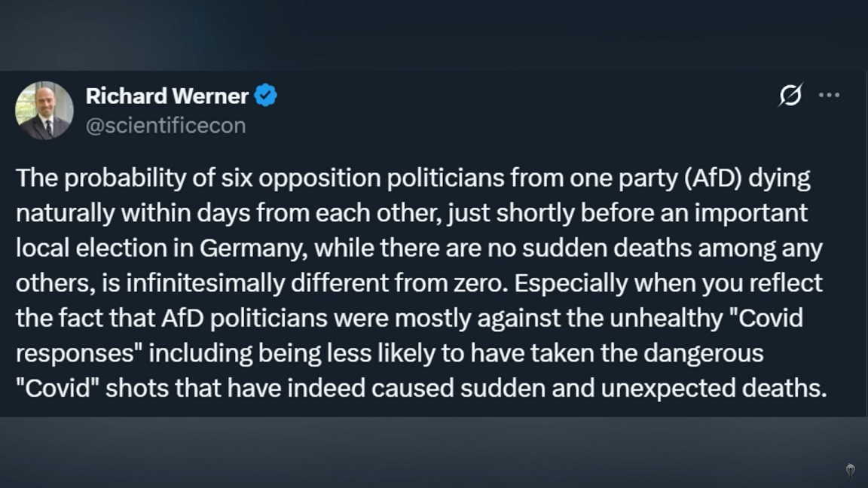The image size is (868, 488).
Task: Click the tweet's first line mentioning AfD
Action: coord(413,178)
